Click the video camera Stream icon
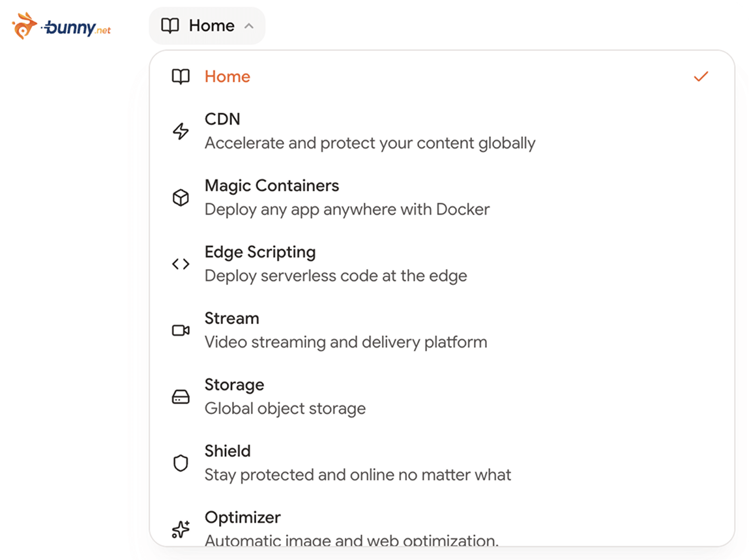Screen dimensions: 749x560 click(x=181, y=331)
